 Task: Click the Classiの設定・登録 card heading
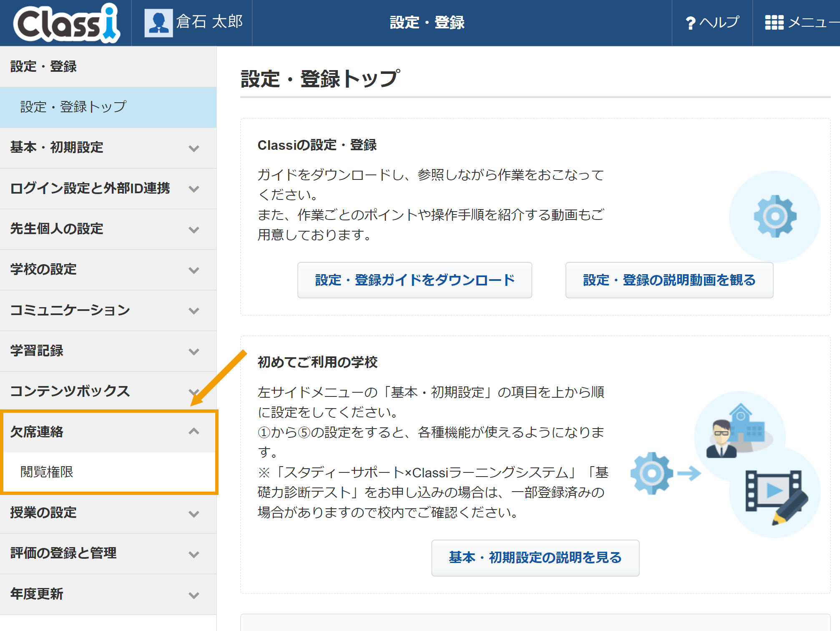click(x=317, y=145)
